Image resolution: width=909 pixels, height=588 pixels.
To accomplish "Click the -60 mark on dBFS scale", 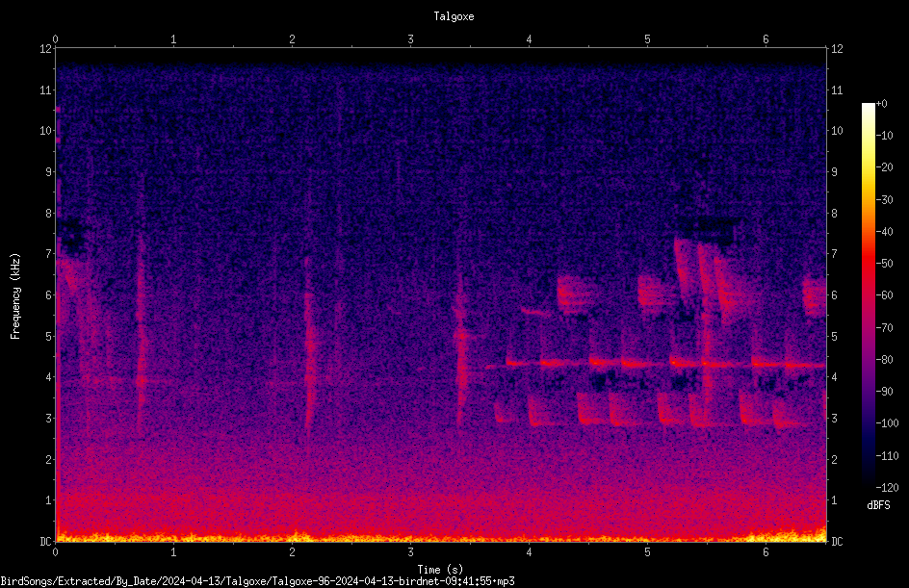I will point(885,294).
